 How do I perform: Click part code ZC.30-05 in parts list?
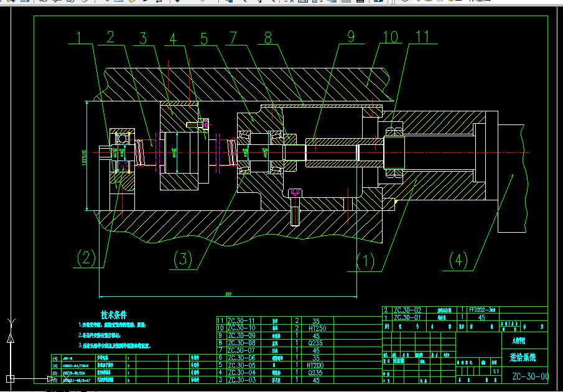pos(241,365)
